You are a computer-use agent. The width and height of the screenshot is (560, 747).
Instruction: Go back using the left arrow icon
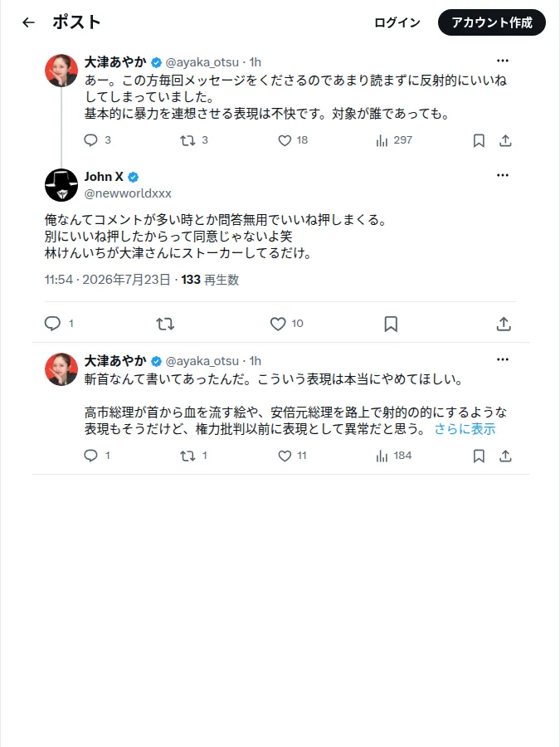[28, 22]
